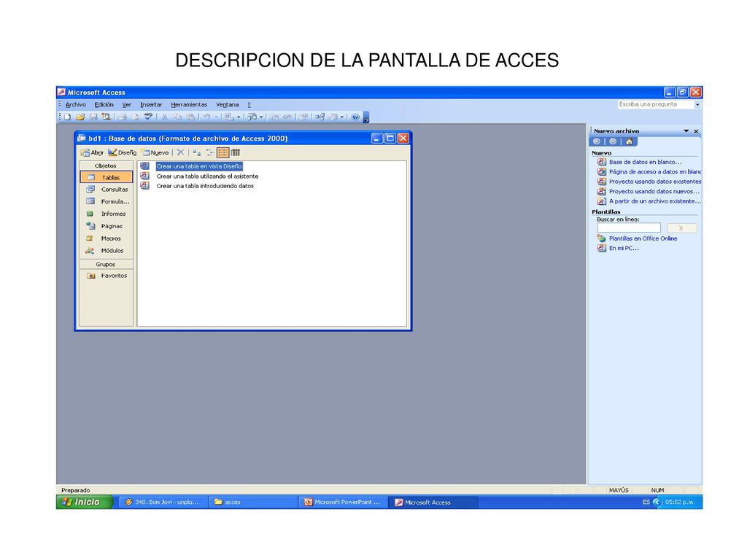
Task: Open the Office Links dropdown arrow
Action: click(x=239, y=117)
